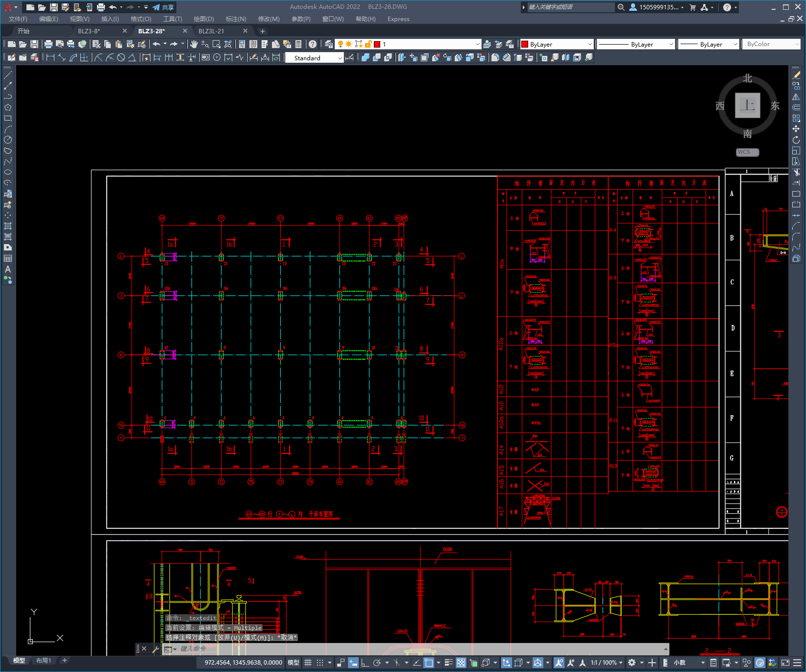Viewport: 806px width, 672px height.
Task: Expand the ByLayer color dropdown
Action: coord(557,44)
